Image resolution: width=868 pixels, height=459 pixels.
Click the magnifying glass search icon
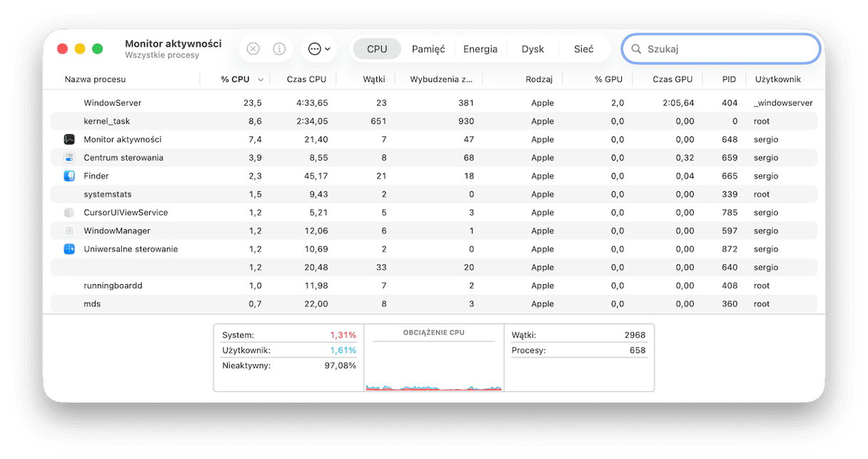click(x=636, y=49)
